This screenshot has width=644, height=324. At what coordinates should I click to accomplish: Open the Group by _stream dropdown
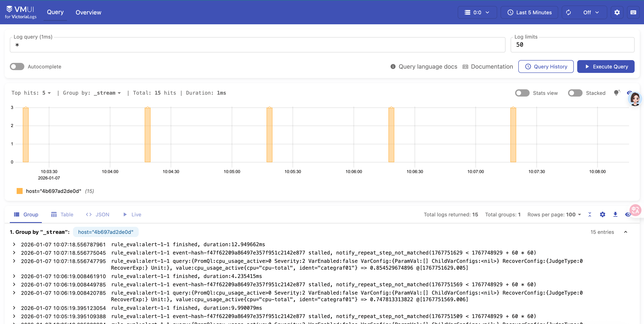click(108, 93)
